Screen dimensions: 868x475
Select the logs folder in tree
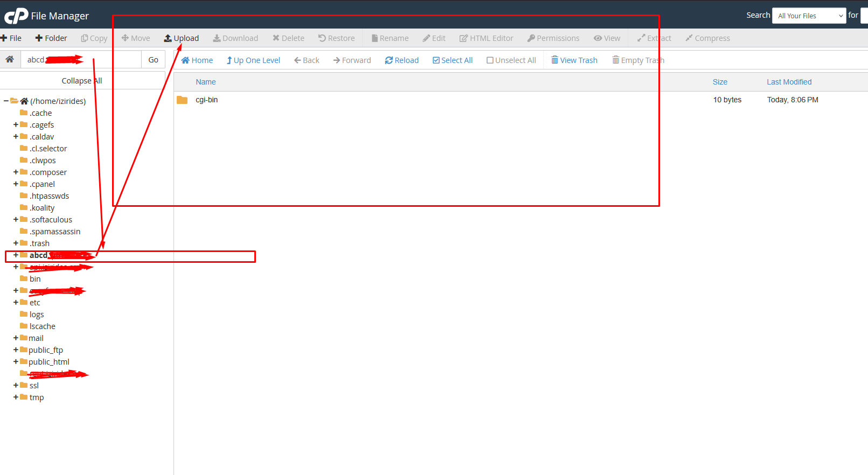(37, 315)
